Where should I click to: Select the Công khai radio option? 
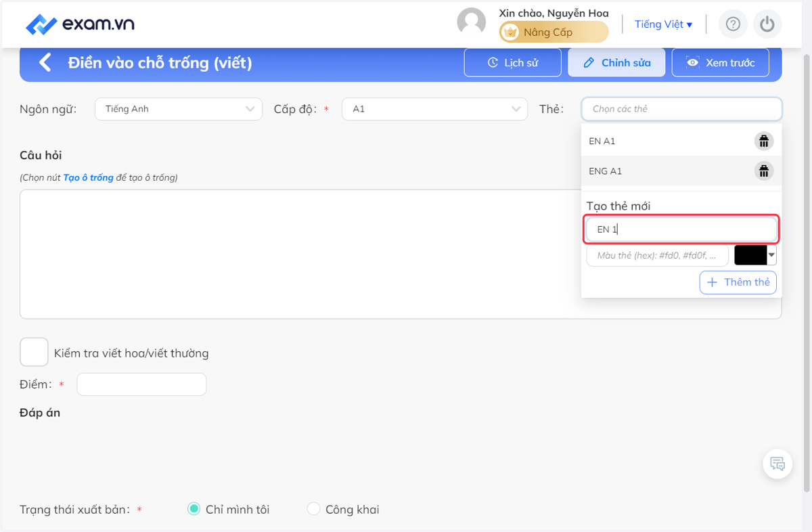click(x=313, y=509)
